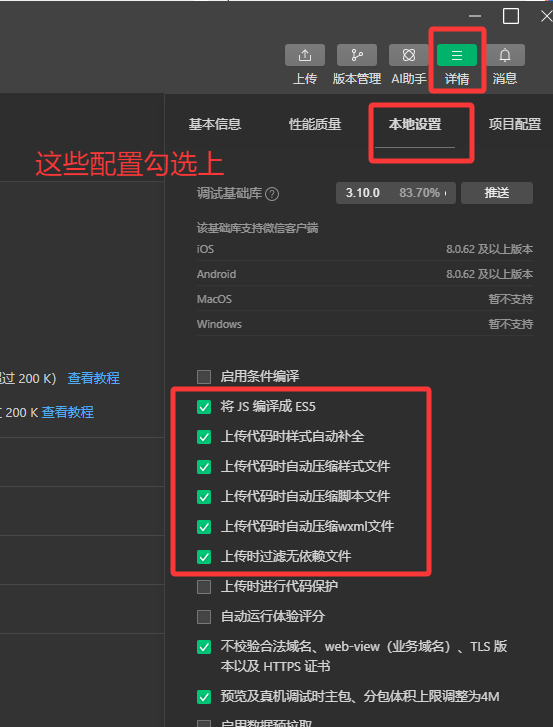The image size is (553, 727).
Task: Open the 项目配置 tab
Action: click(x=515, y=124)
